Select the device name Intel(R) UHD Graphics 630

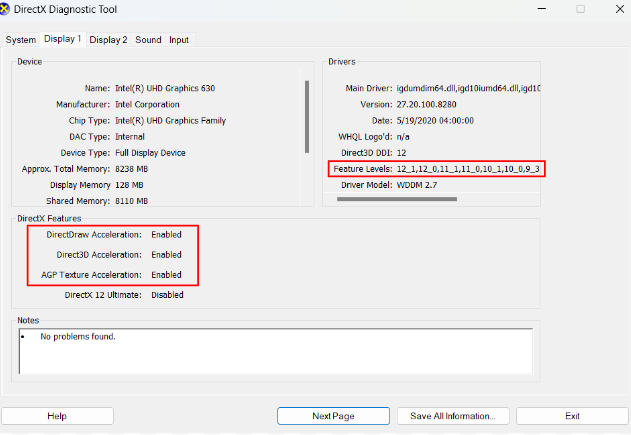(165, 88)
